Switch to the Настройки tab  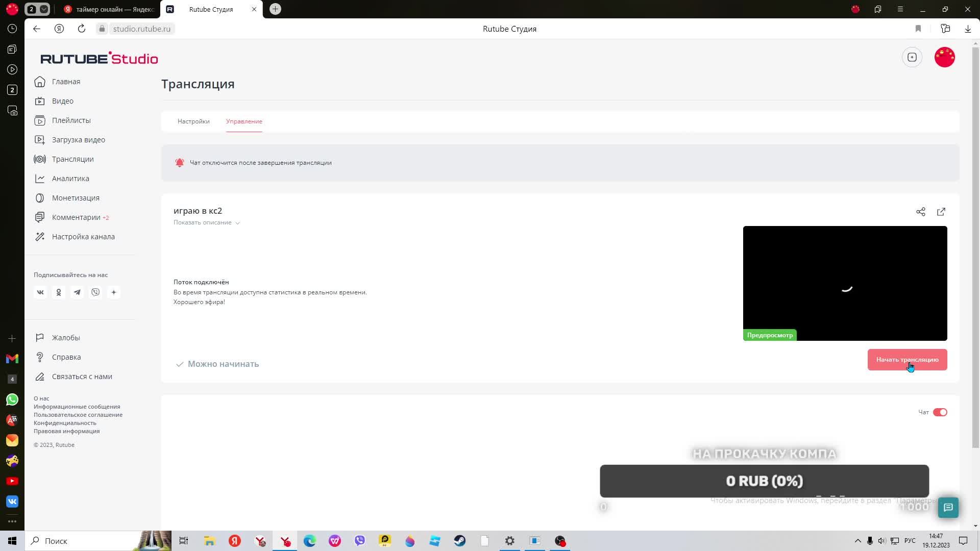click(193, 121)
